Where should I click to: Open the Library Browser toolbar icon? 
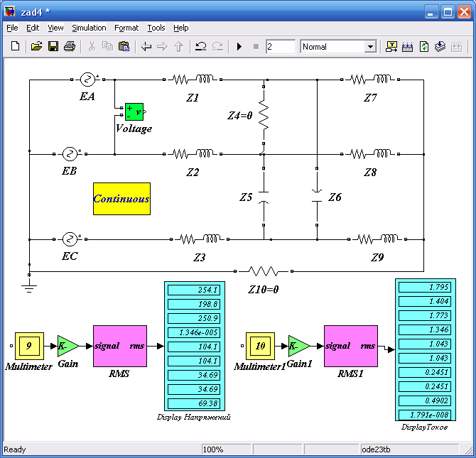tap(391, 46)
